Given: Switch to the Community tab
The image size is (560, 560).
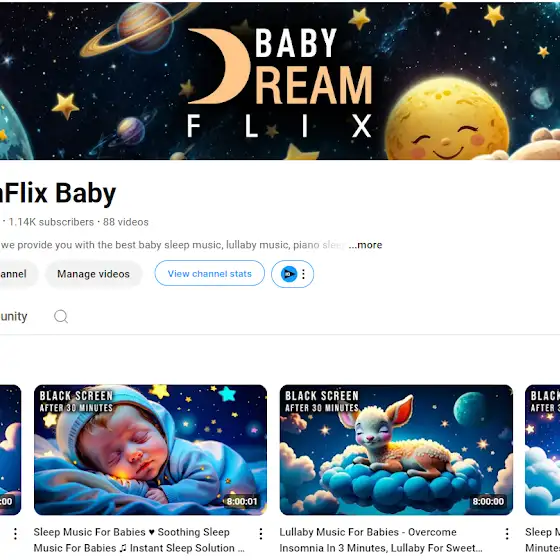Looking at the screenshot, I should pyautogui.click(x=14, y=316).
